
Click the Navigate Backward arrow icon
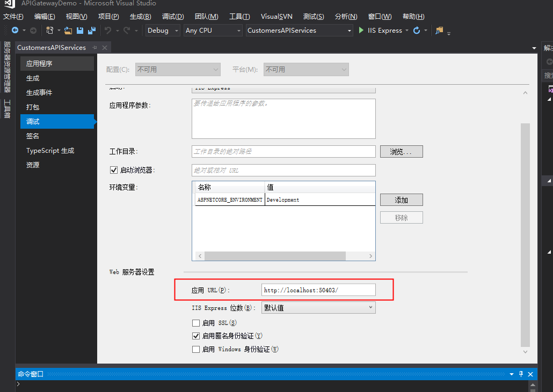[15, 30]
